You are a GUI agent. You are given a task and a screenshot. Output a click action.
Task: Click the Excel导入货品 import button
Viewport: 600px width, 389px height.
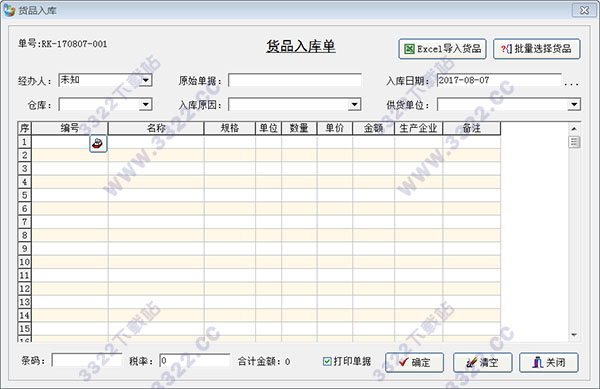442,49
